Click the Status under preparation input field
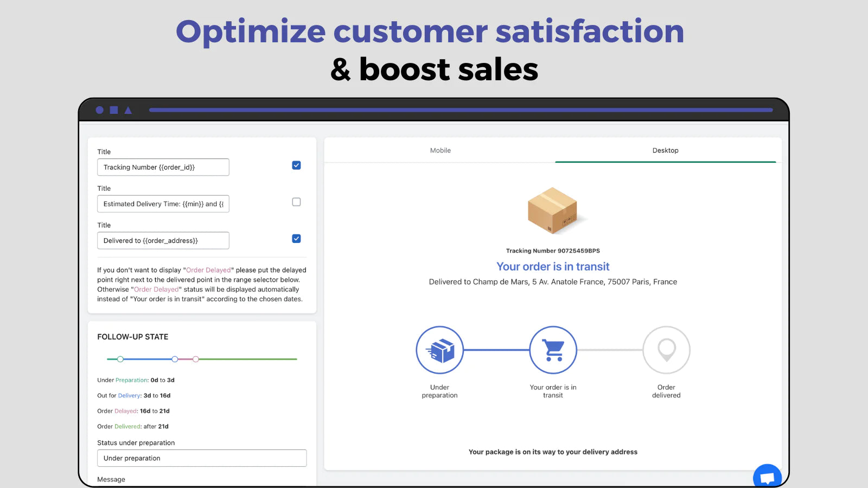The width and height of the screenshot is (868, 488). tap(201, 458)
